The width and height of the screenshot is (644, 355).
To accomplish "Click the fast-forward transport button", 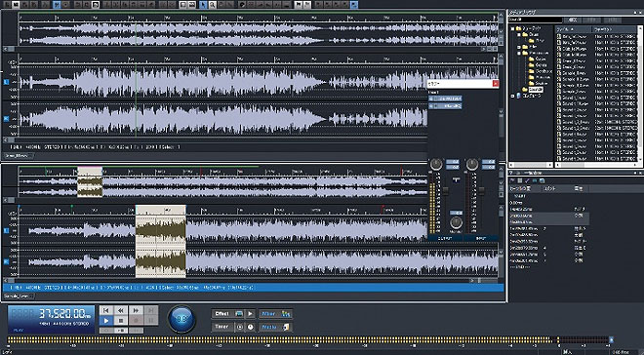I will tap(136, 310).
